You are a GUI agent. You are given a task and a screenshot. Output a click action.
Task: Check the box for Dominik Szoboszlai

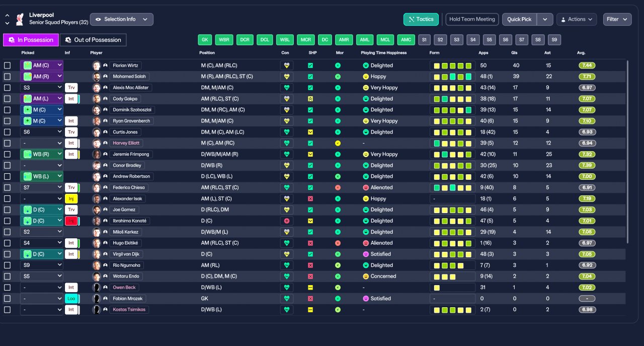pos(7,110)
